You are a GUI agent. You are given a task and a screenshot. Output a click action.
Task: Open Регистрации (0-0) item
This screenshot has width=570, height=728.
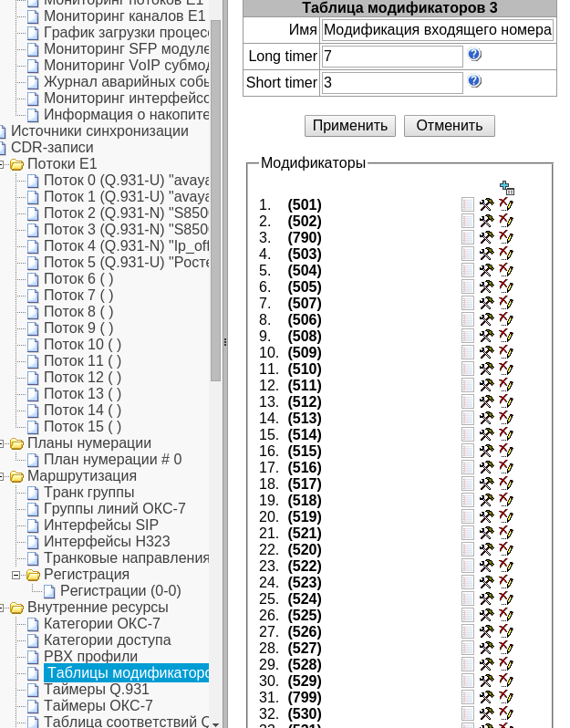pyautogui.click(x=120, y=591)
